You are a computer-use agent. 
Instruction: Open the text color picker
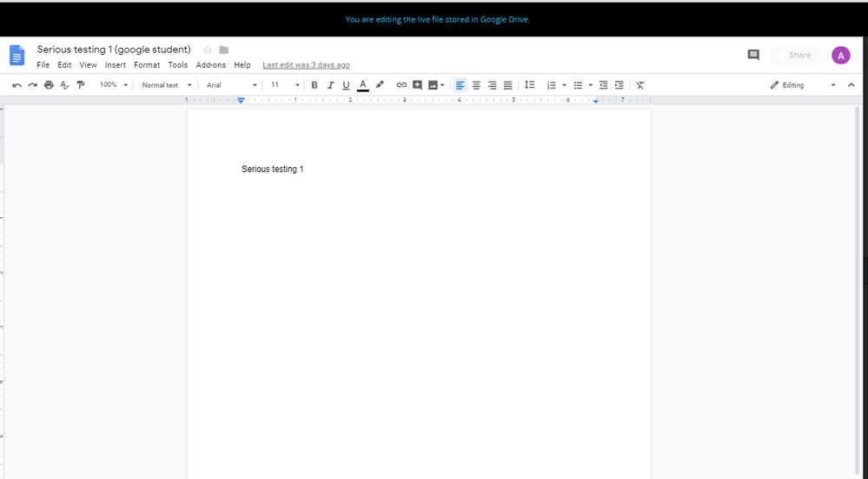click(362, 85)
